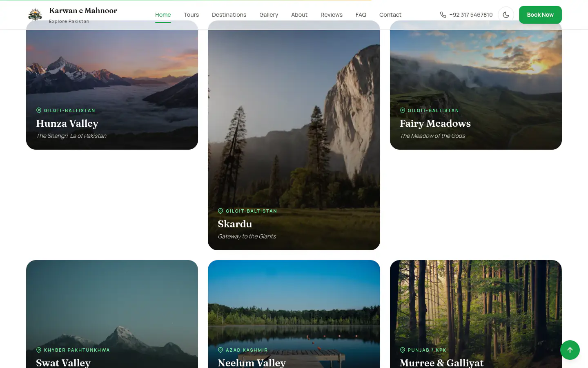Click the location pin on the Fairy Meadows card
This screenshot has height=368, width=588.
(x=403, y=110)
